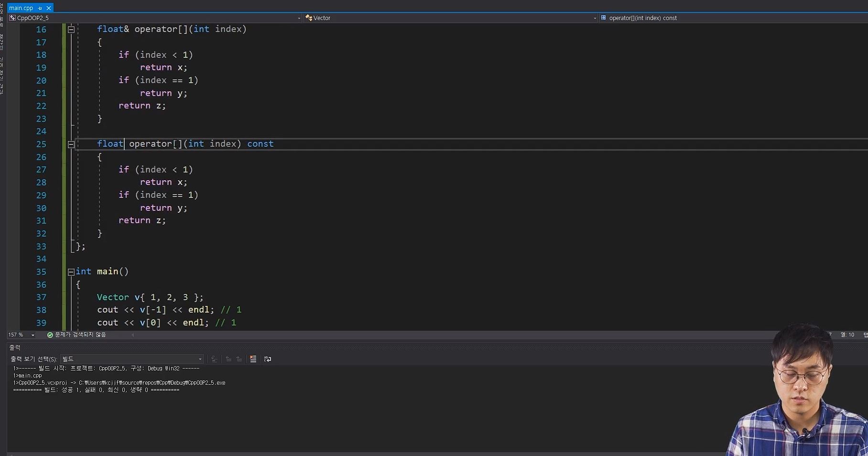The image size is (868, 456).
Task: Click line number 25 in the gutter
Action: [42, 144]
